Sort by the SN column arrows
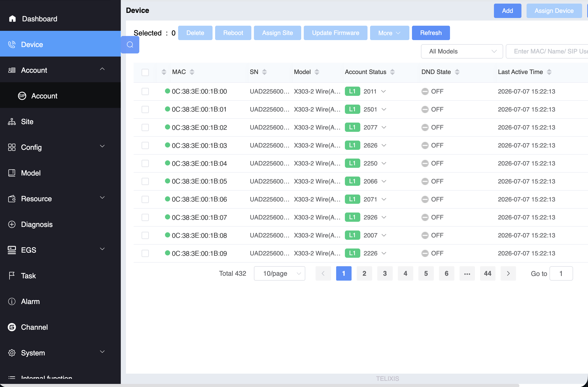 (x=264, y=72)
